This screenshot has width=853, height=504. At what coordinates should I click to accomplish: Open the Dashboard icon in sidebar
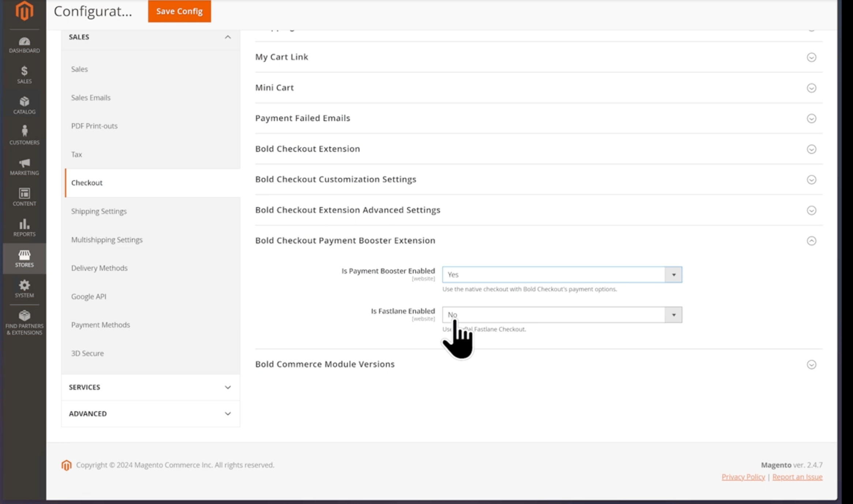pyautogui.click(x=24, y=45)
